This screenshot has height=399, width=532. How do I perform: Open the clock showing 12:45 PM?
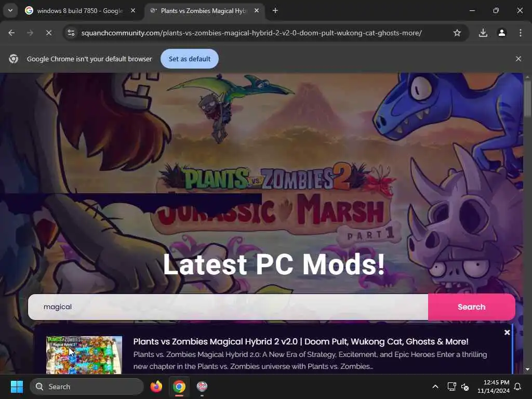click(x=493, y=387)
